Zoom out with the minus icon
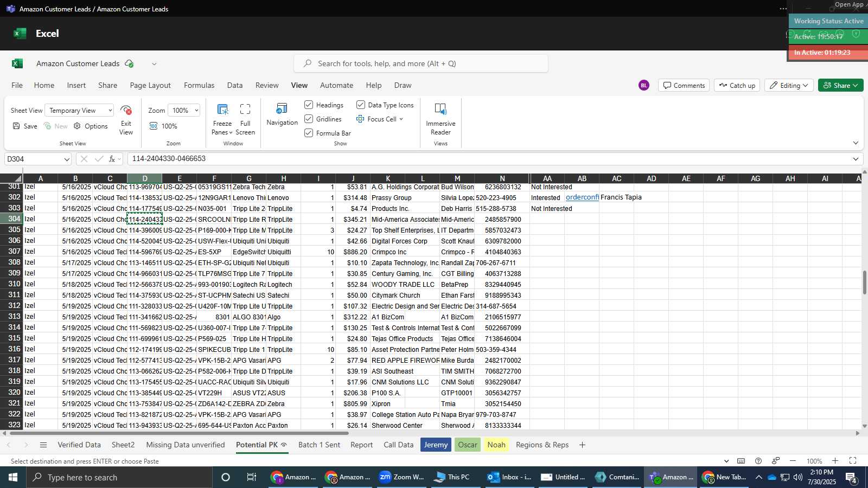The width and height of the screenshot is (868, 488). [x=793, y=461]
